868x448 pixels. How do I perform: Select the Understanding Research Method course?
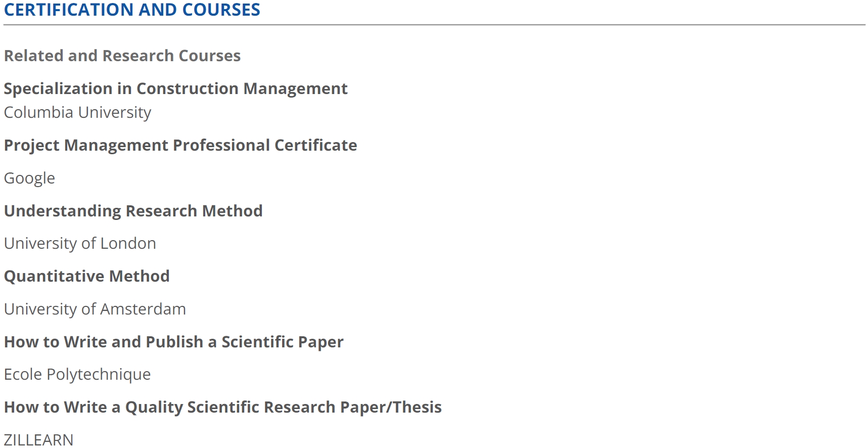pos(133,211)
